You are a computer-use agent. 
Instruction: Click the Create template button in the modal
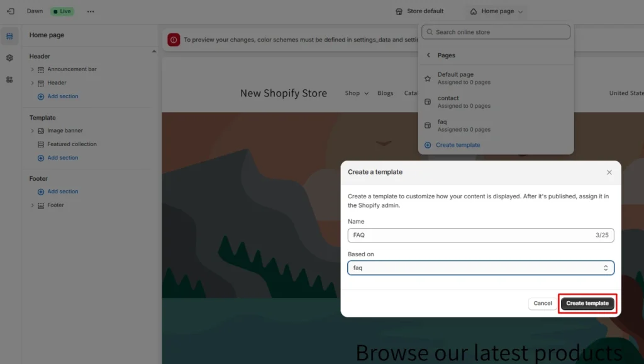click(x=587, y=303)
